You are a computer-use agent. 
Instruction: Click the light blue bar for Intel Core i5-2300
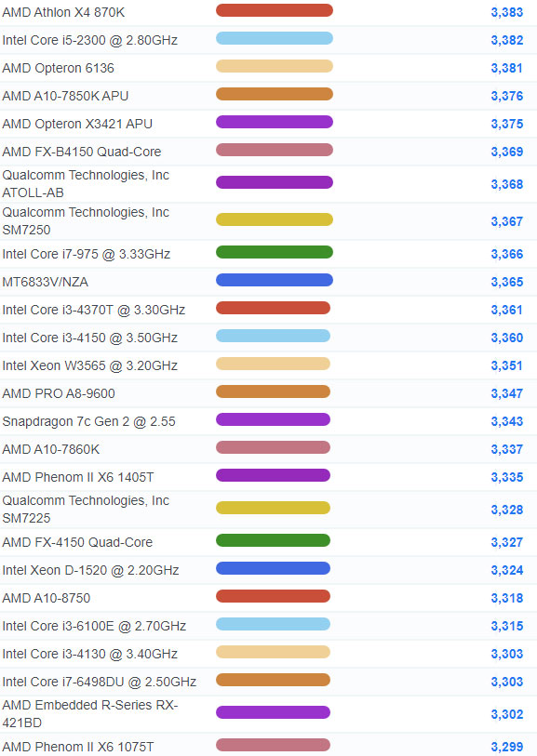[275, 38]
